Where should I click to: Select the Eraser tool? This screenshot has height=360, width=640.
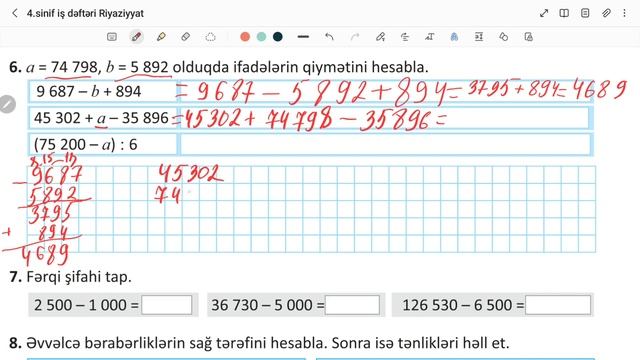[185, 37]
